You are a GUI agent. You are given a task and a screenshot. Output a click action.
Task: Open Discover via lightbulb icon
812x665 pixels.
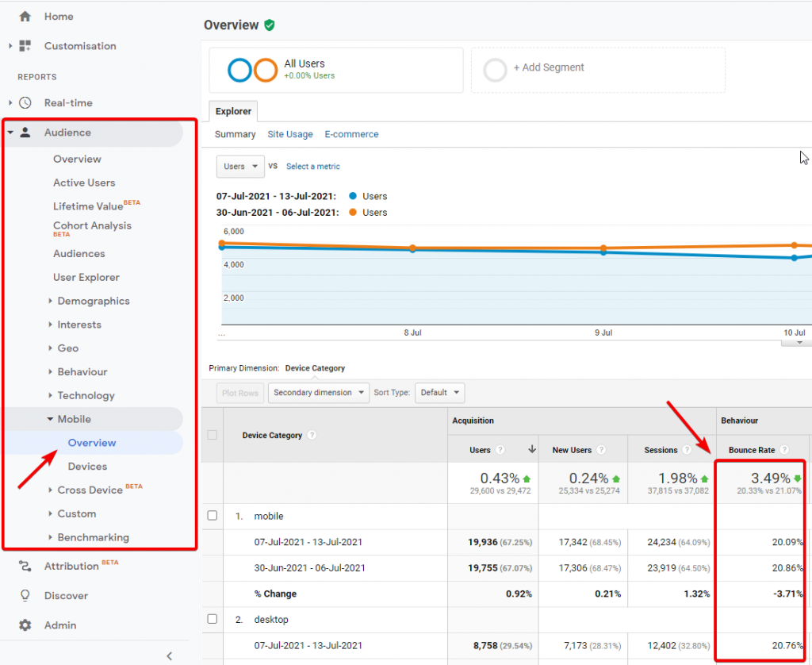25,596
